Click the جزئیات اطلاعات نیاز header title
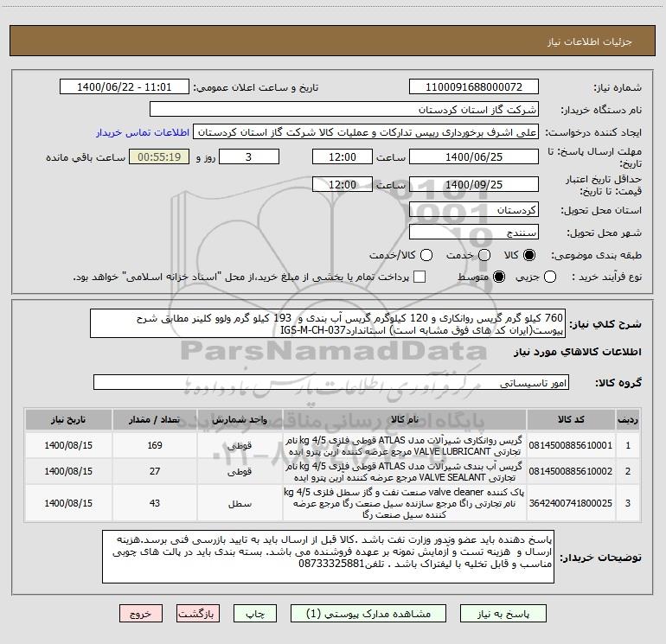666x644 pixels. pyautogui.click(x=590, y=41)
